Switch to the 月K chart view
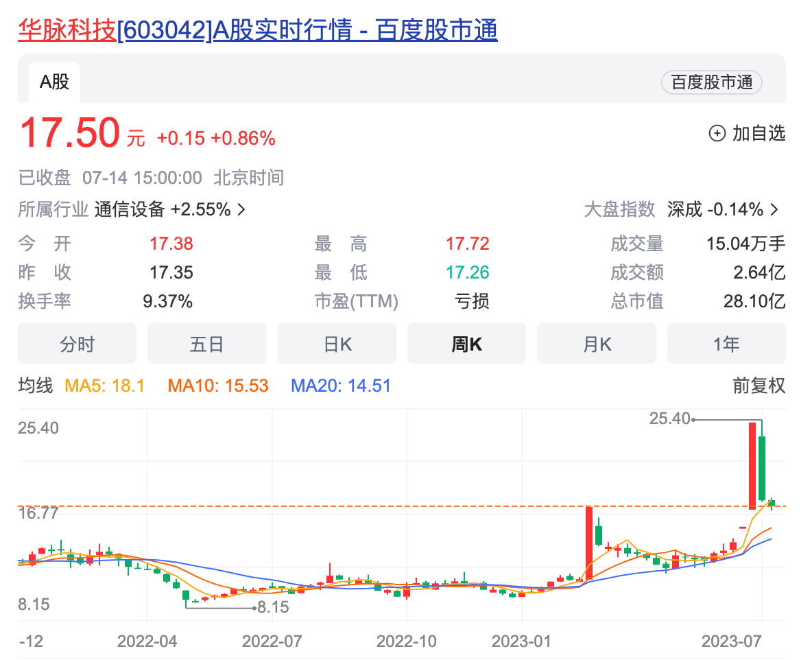This screenshot has height=660, width=812. click(596, 343)
